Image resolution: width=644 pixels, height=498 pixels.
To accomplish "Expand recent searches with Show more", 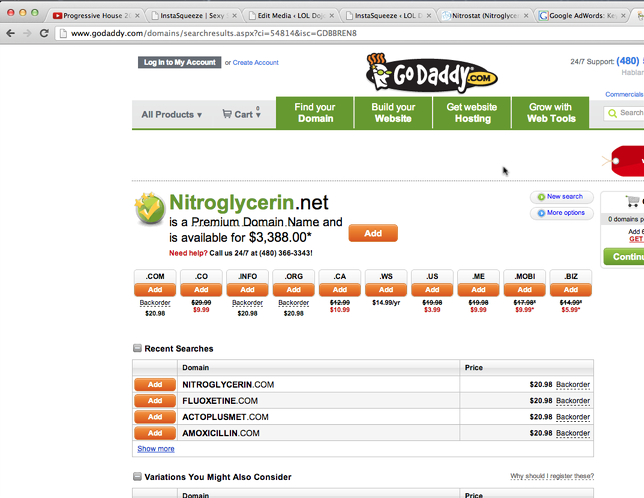I will coord(155,449).
